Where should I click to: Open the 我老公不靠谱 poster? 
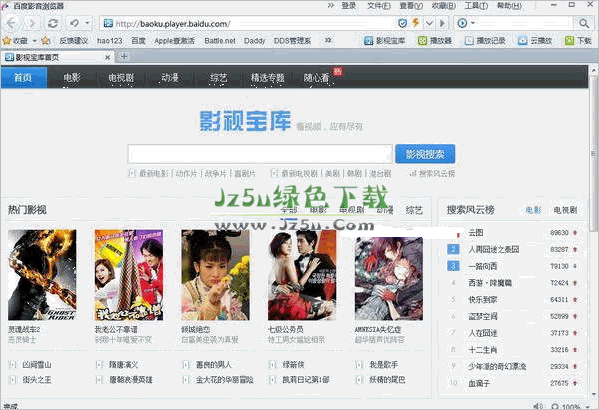(129, 275)
